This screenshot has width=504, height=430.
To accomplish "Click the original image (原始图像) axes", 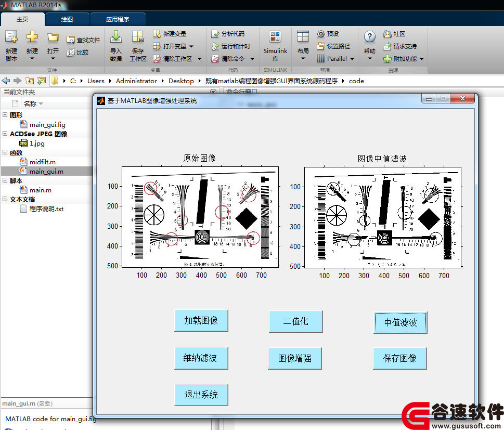I will pyautogui.click(x=200, y=217).
